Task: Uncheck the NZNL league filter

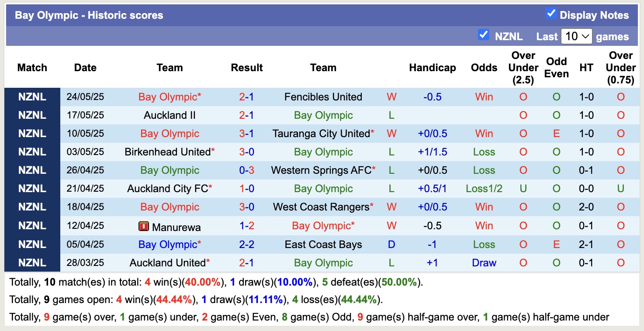Action: 484,35
